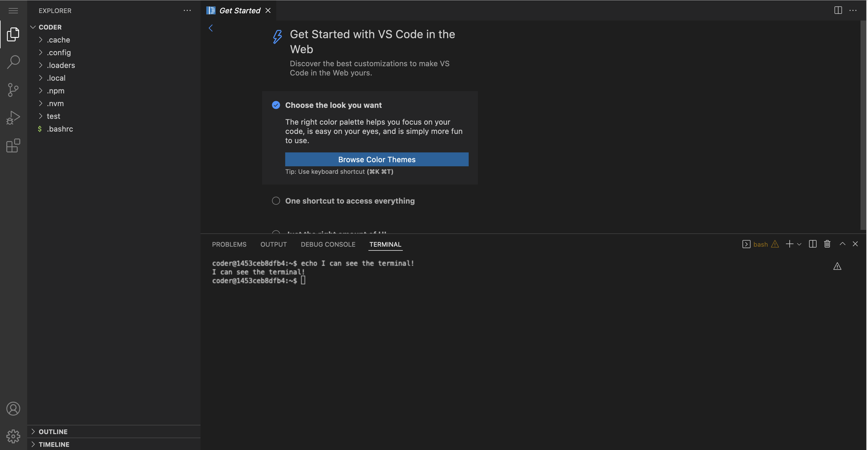The width and height of the screenshot is (868, 450).
Task: Split the terminal using the split icon
Action: [813, 244]
